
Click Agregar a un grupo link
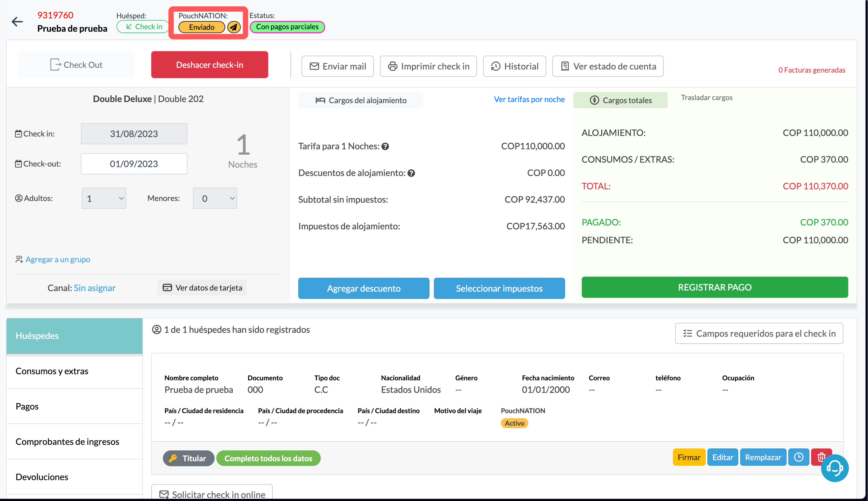pos(58,259)
